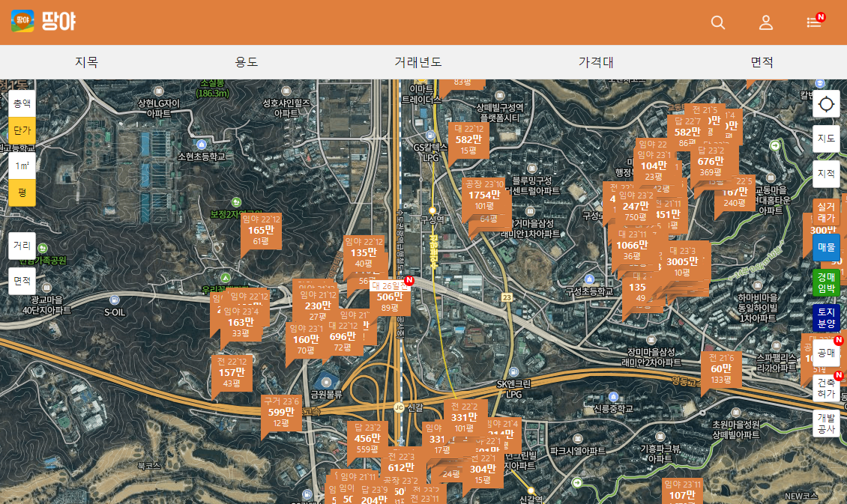
Task: Center map on my current location
Action: pyautogui.click(x=826, y=103)
